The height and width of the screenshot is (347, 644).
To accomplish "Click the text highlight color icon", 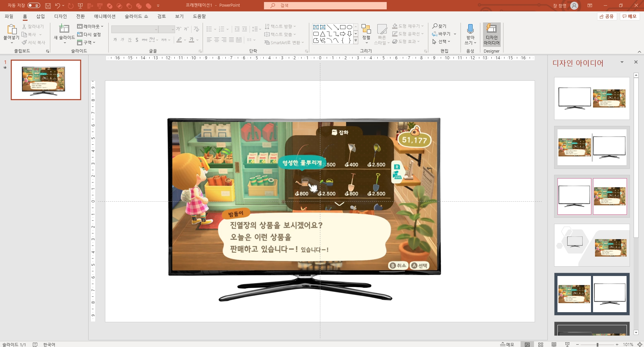I will coord(179,40).
